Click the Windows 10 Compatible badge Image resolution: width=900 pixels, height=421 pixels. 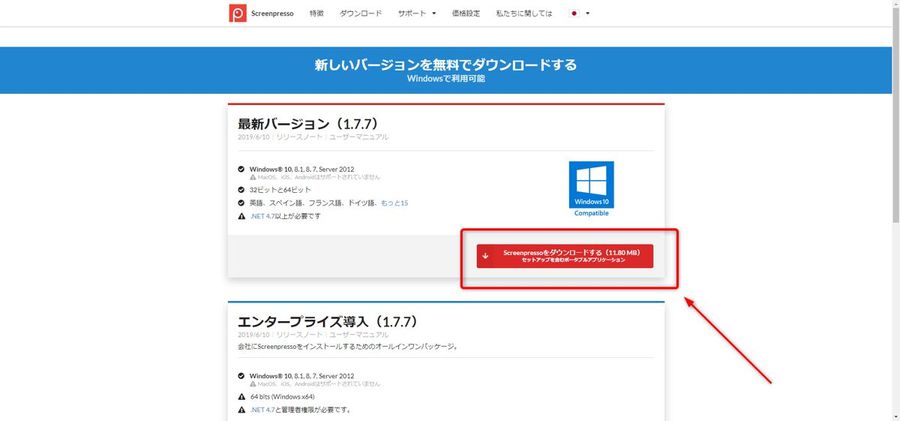tap(591, 188)
